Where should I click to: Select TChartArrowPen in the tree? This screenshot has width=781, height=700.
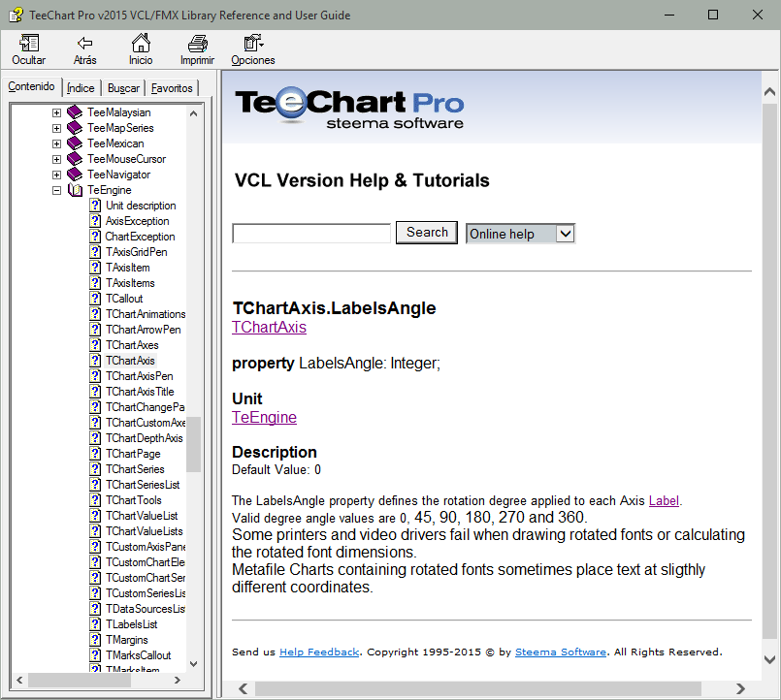[x=144, y=329]
